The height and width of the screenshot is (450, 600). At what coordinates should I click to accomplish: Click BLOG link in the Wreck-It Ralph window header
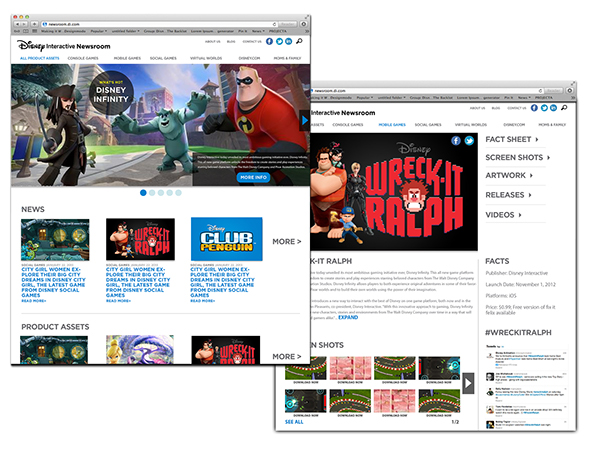496,108
